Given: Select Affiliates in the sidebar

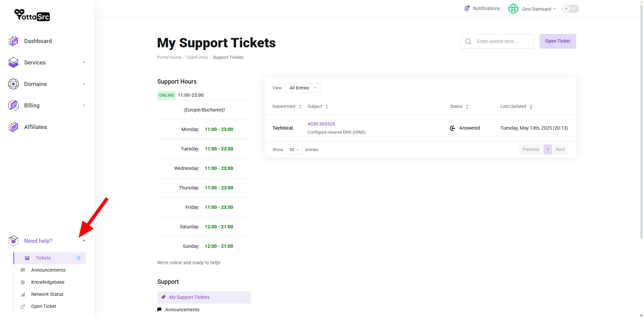Looking at the screenshot, I should 36,127.
